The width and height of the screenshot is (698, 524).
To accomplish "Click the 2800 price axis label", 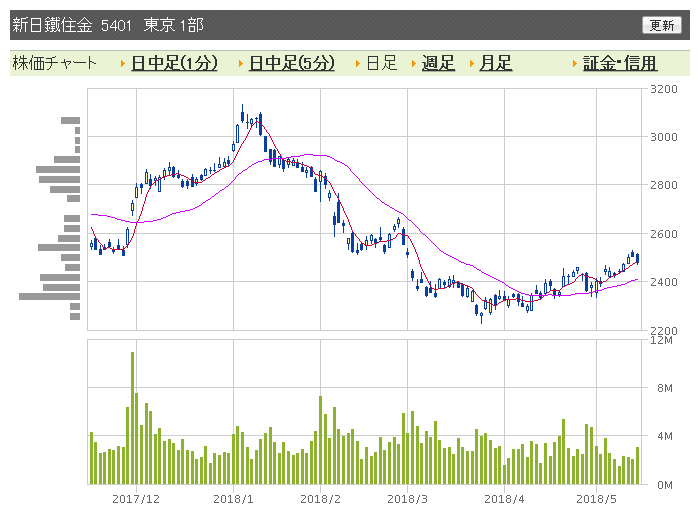I will (x=664, y=185).
